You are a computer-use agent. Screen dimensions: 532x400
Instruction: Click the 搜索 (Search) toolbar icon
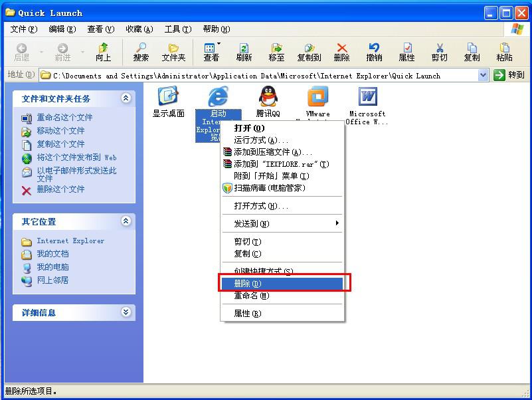141,52
